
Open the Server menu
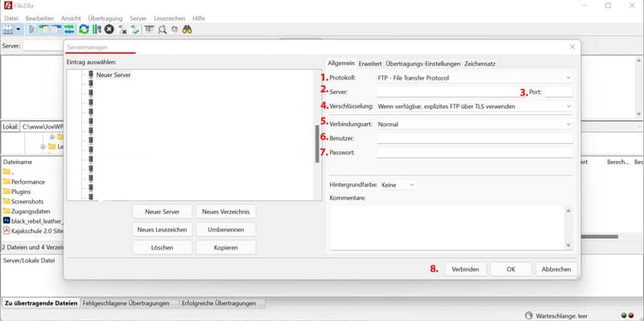pos(138,19)
